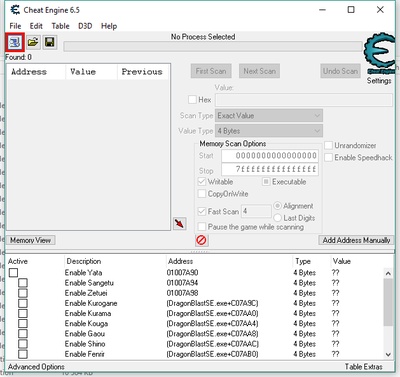
Task: Click the process progress bar
Action: (x=213, y=46)
